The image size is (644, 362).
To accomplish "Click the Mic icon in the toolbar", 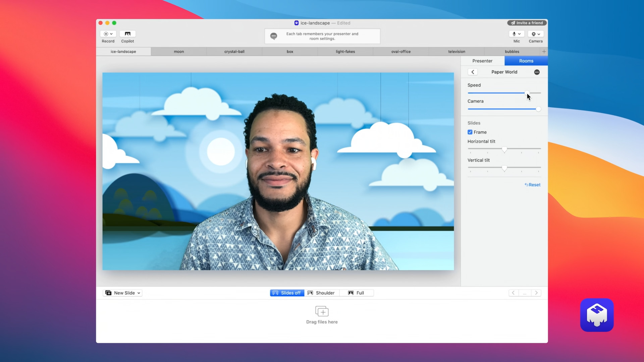I will (515, 34).
